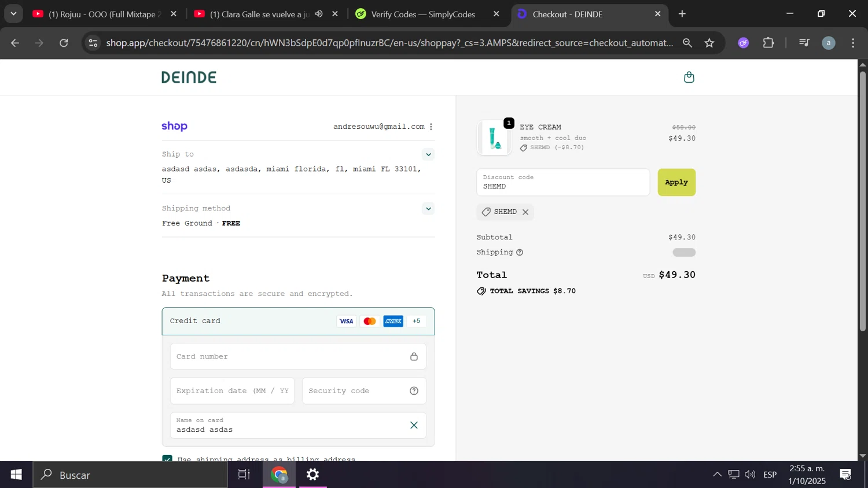Open the zoom magnifier icon in address bar
The width and height of the screenshot is (868, 488).
tap(687, 43)
